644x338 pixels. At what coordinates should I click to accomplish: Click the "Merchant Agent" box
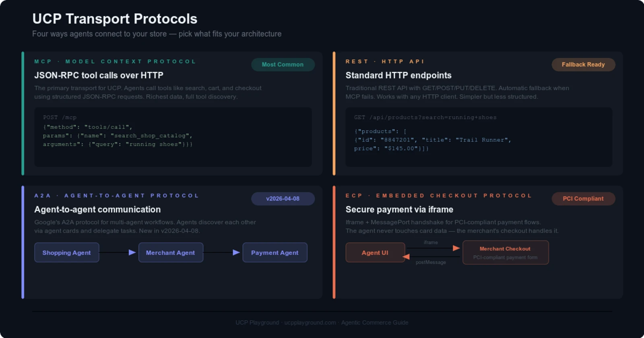[171, 252]
